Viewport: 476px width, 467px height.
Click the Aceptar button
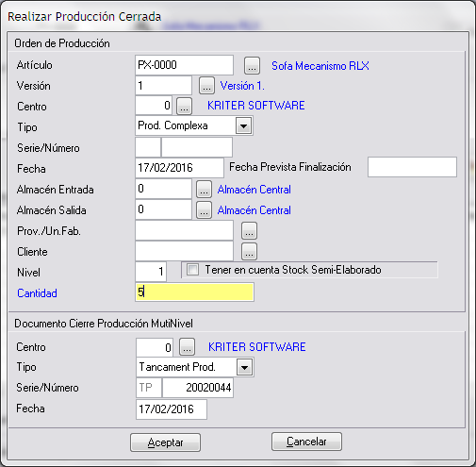point(165,442)
